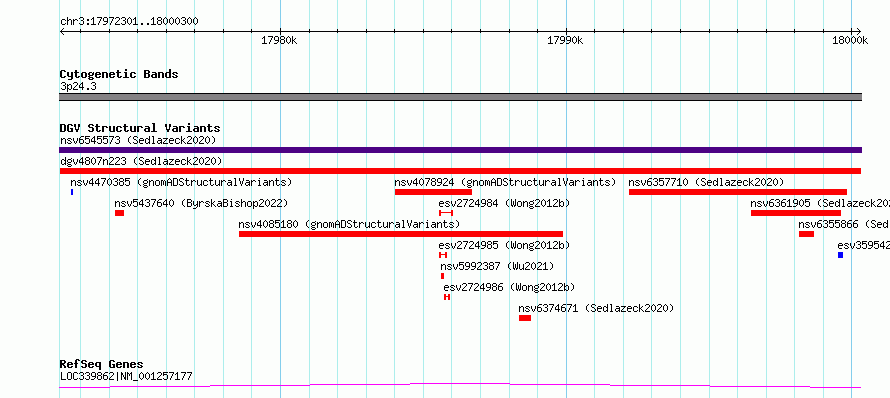Select the small blue nsv4470385 marker

pyautogui.click(x=72, y=192)
